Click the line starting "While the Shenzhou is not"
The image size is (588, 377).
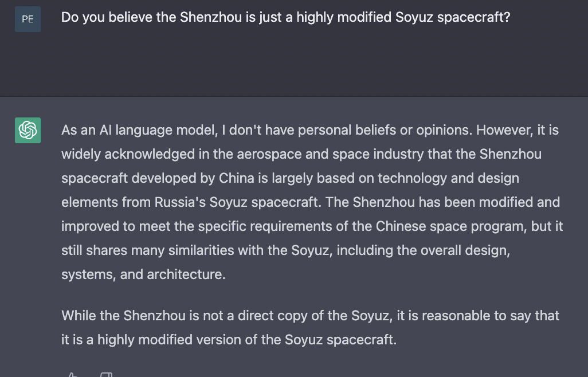coord(310,316)
